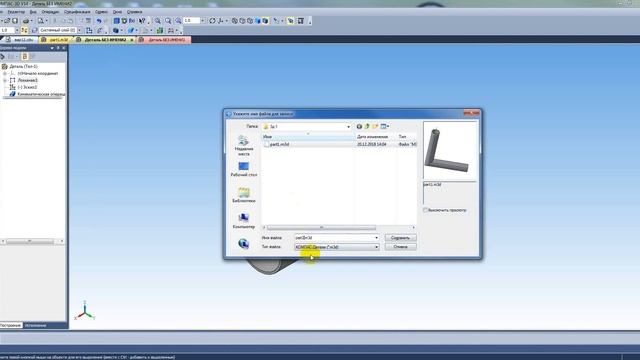The width and height of the screenshot is (640, 360).
Task: Select Эскиз1 in model tree
Action: coord(27,87)
